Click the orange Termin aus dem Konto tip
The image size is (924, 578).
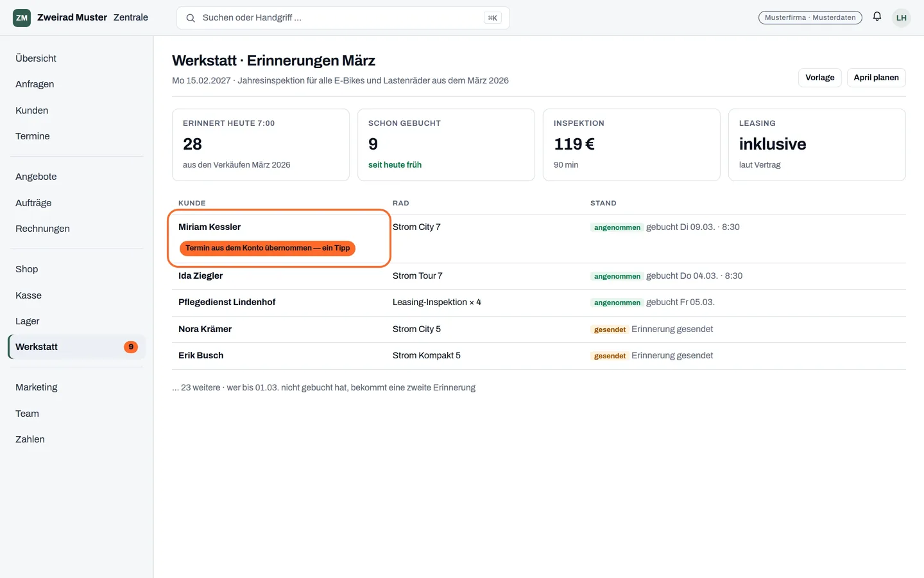268,248
